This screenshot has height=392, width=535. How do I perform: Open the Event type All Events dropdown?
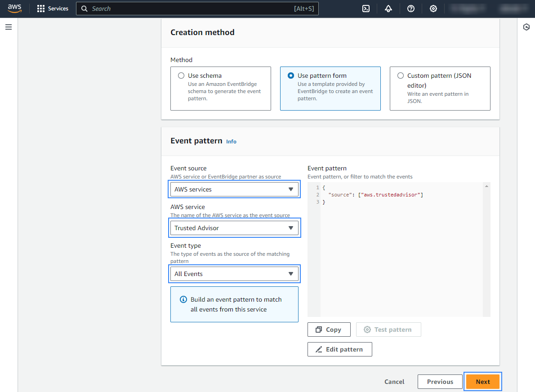(234, 274)
